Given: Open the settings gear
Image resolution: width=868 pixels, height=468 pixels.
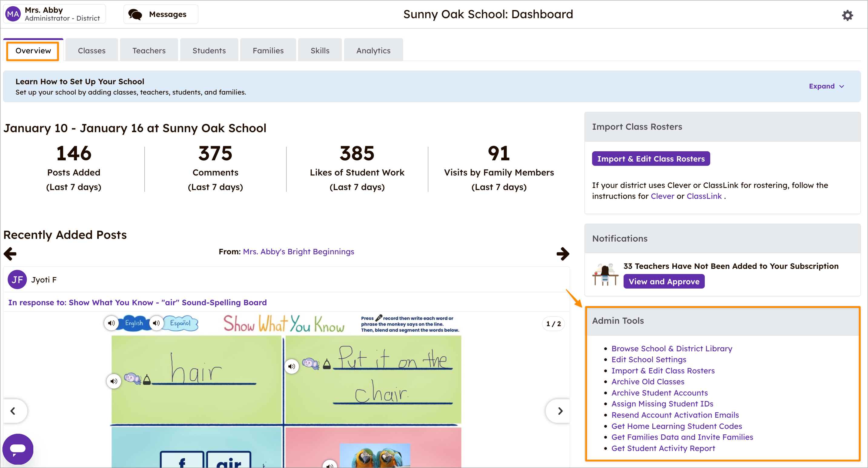Looking at the screenshot, I should point(848,15).
